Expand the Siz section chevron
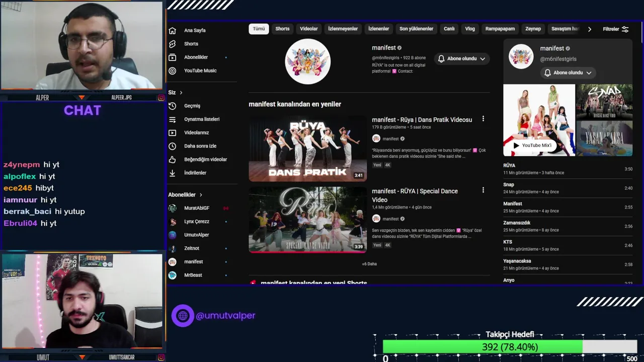644x362 pixels. point(181,93)
